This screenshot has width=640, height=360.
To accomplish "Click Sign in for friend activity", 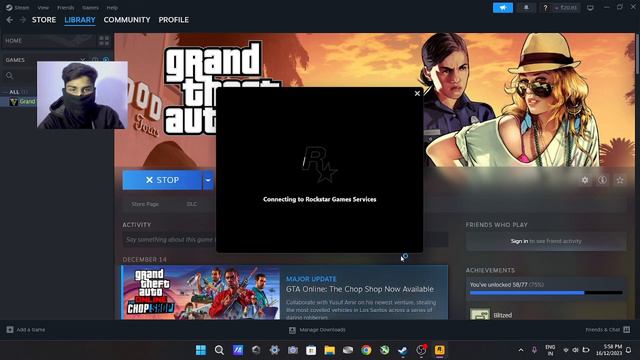I will [x=519, y=241].
